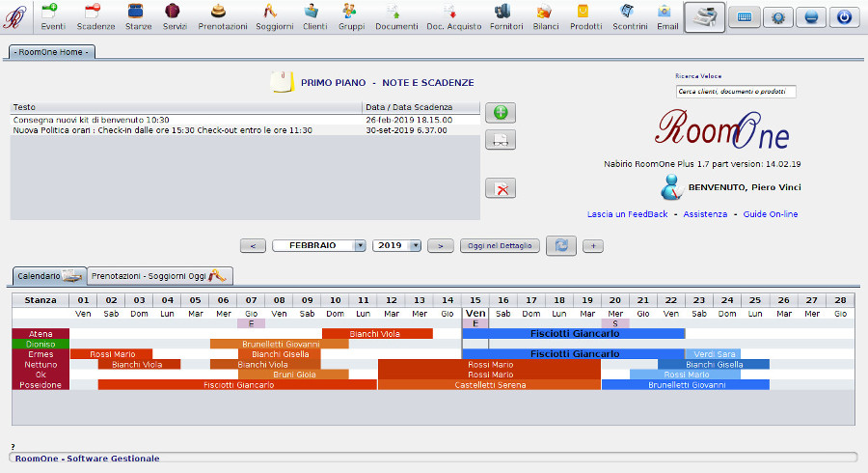Image resolution: width=868 pixels, height=473 pixels.
Task: Refresh the calendar with the arrows icon
Action: click(560, 245)
